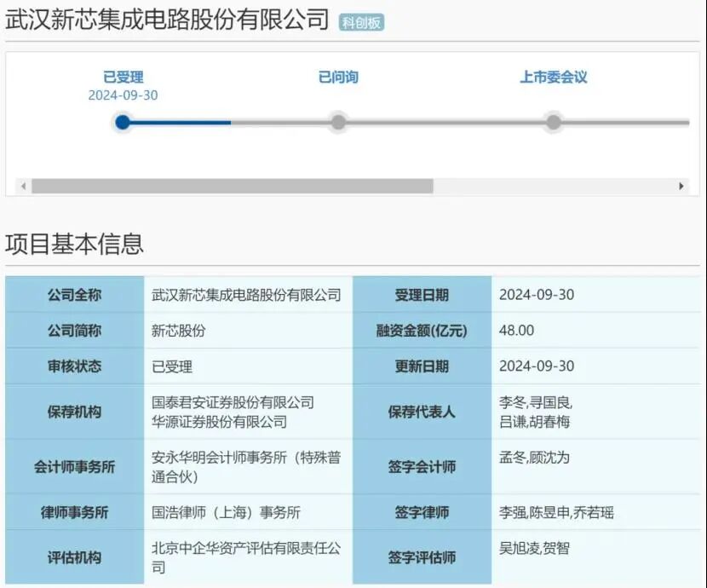Image resolution: width=707 pixels, height=588 pixels.
Task: Select the 已受理 timeline stage dot
Action: (x=123, y=122)
